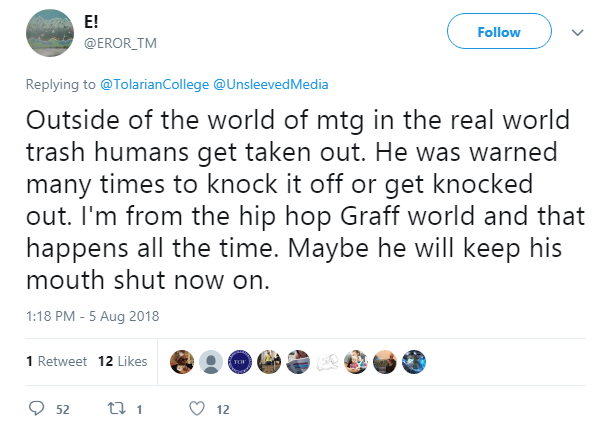This screenshot has width=606, height=438.
Task: Click the reply speech bubble icon
Action: [x=37, y=408]
